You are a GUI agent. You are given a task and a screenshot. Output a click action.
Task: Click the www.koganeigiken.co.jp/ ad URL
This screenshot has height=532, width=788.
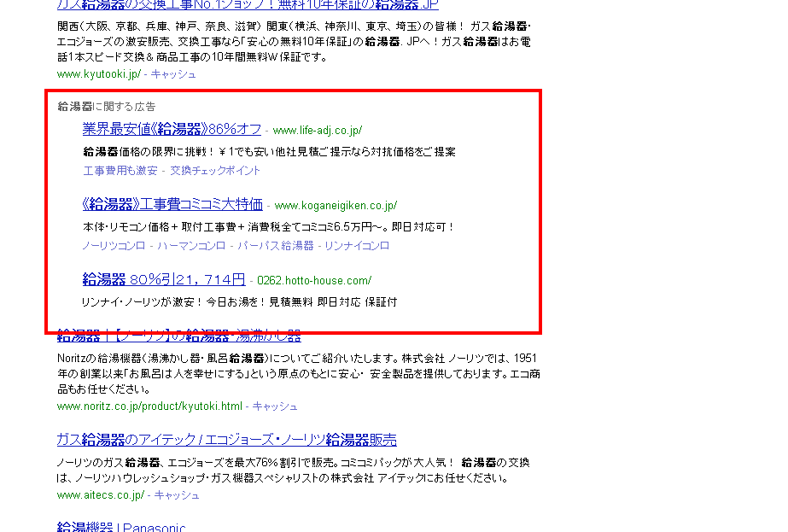click(x=336, y=205)
